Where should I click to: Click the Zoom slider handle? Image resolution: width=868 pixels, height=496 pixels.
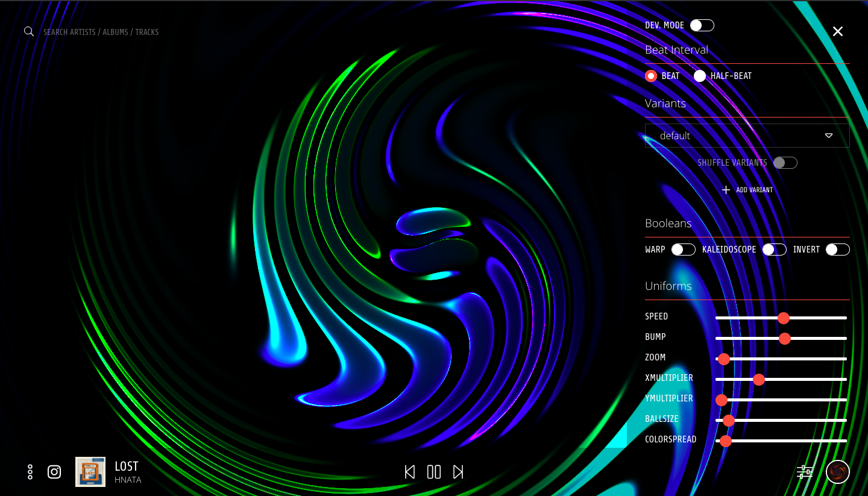pos(725,359)
